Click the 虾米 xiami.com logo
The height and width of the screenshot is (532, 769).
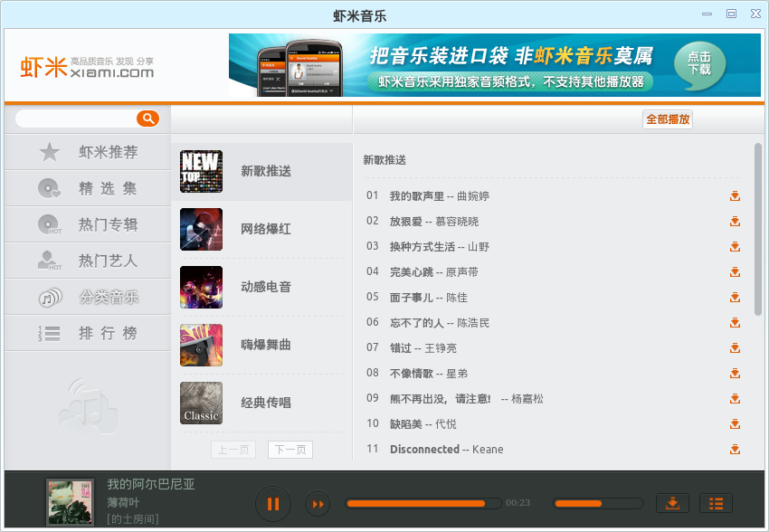tap(87, 67)
